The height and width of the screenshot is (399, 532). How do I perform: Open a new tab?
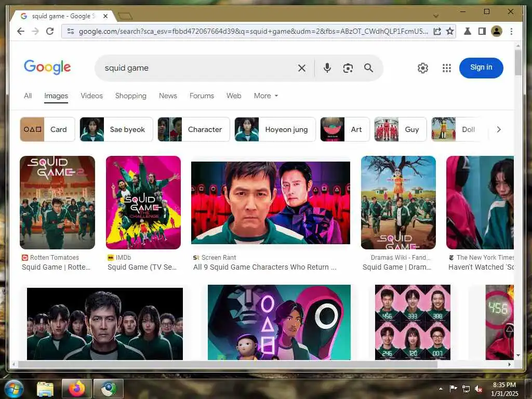[125, 16]
